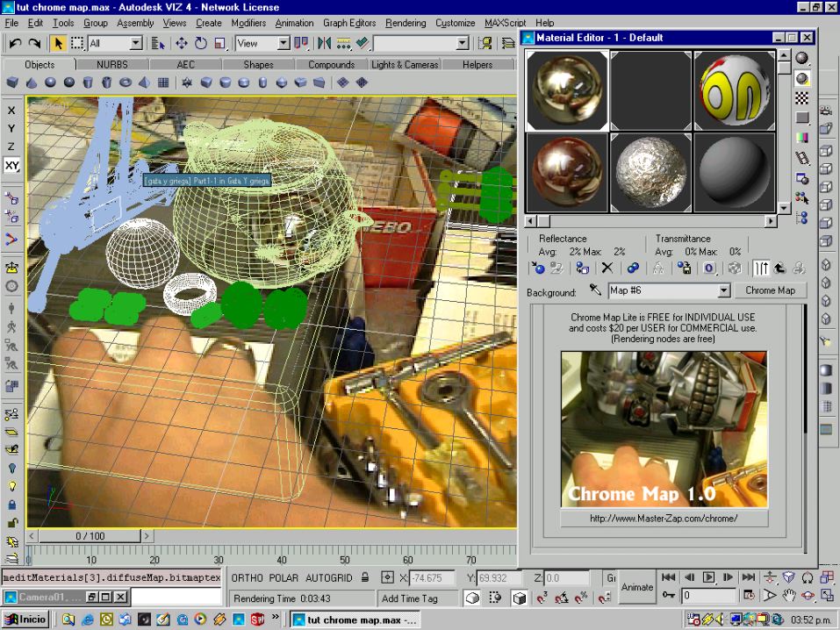Click Reset Map/Material (X) icon
This screenshot has width=840, height=630.
[607, 268]
